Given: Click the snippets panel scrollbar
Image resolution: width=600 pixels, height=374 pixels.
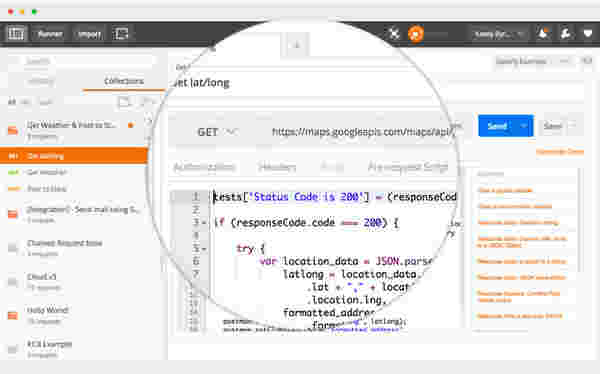Looking at the screenshot, I should (581, 220).
